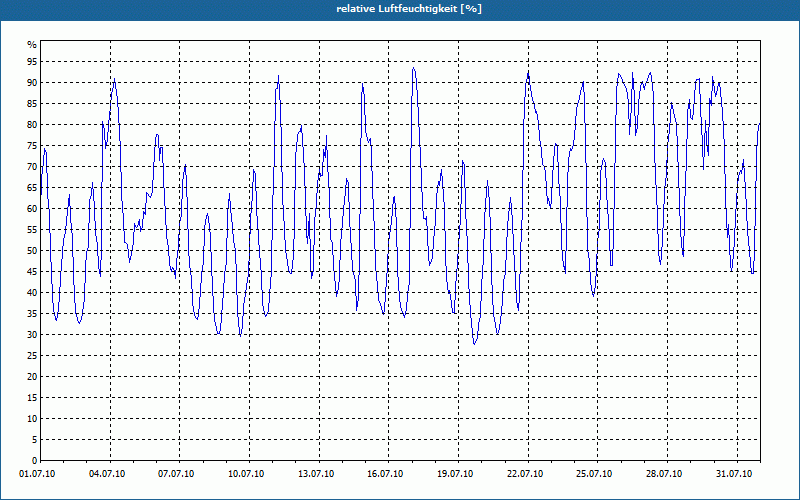Click y-axis label 25
Screen dimensions: 800x500
[32, 356]
